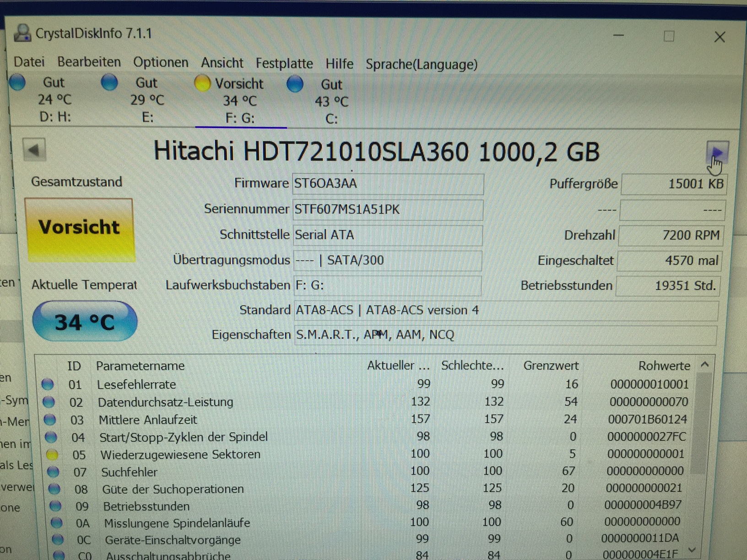Click the Eigenschaften field S.M.A.R.T., APM, AAM, NCQ
The width and height of the screenshot is (747, 560).
coord(505,335)
